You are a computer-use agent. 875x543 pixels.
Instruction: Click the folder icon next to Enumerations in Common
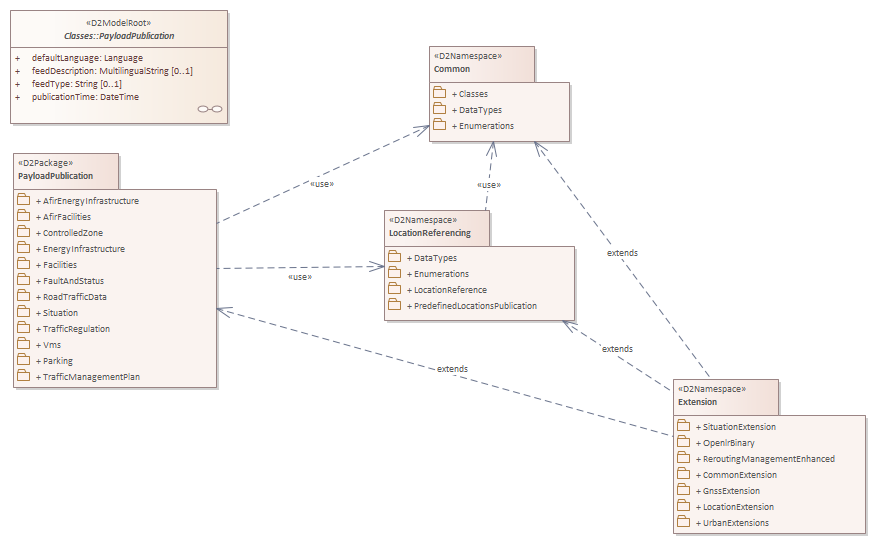pyautogui.click(x=439, y=125)
